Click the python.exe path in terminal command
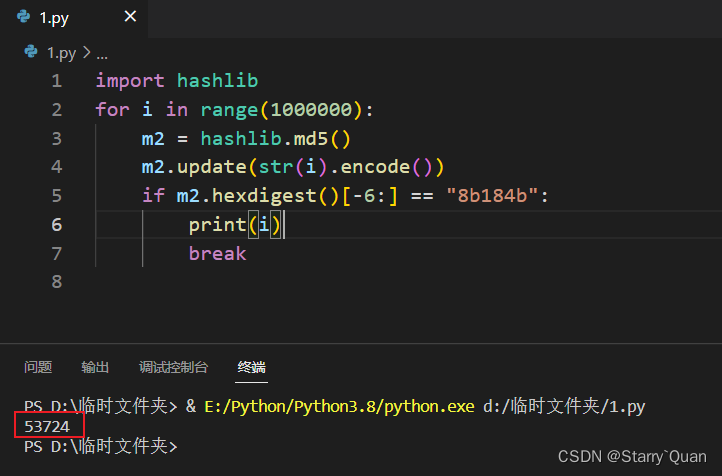The height and width of the screenshot is (476, 722). coord(339,406)
